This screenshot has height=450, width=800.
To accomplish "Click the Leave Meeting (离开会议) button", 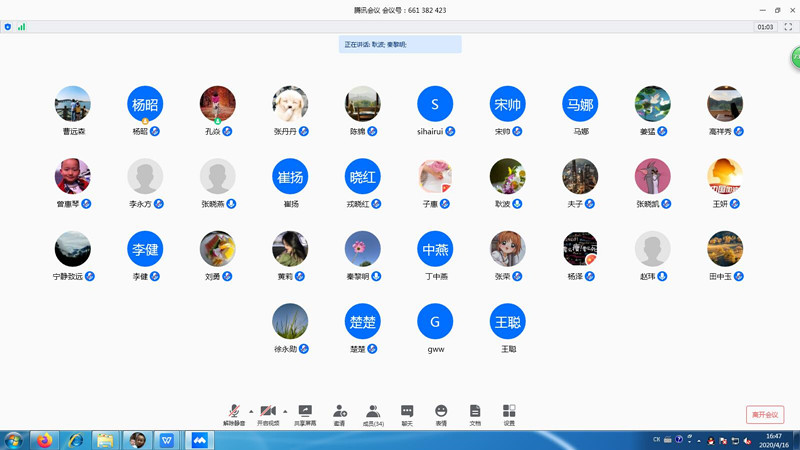I will [765, 415].
